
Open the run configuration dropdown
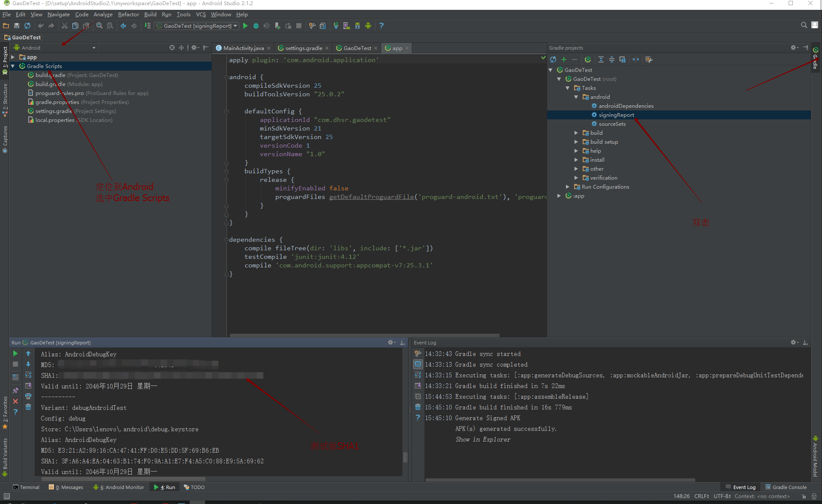point(197,26)
